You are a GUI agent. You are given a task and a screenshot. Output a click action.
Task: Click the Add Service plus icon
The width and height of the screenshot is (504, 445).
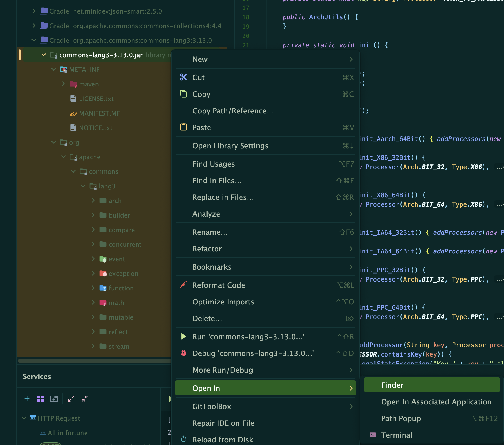(x=27, y=399)
